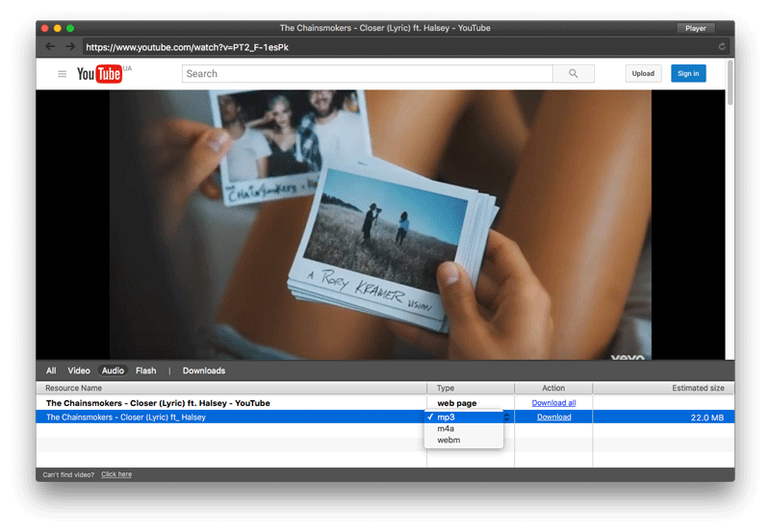Pick webm format in dropdown list
This screenshot has height=532, width=770.
click(449, 440)
